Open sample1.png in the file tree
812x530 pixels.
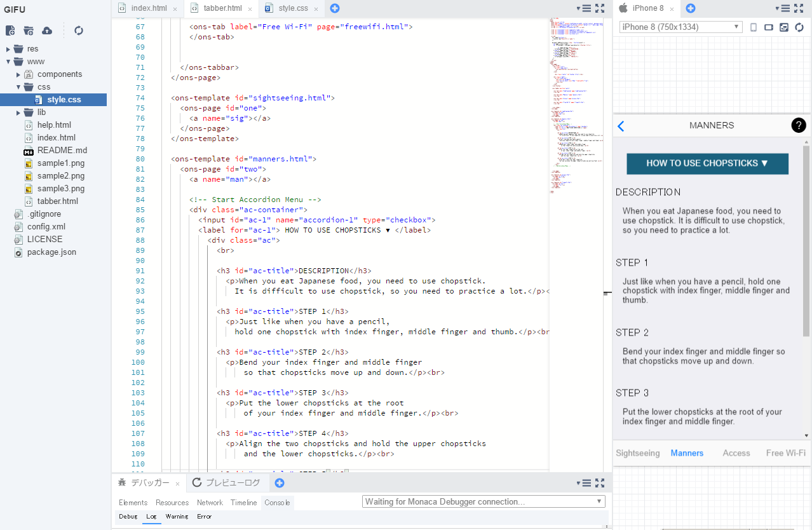click(x=61, y=163)
